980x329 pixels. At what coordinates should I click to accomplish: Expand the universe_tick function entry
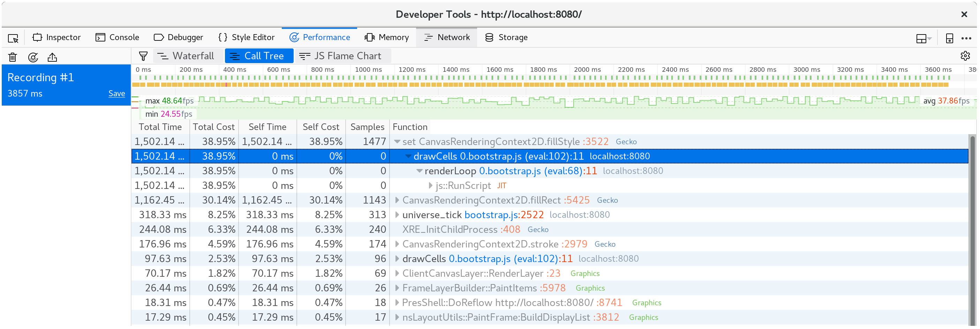(x=397, y=215)
